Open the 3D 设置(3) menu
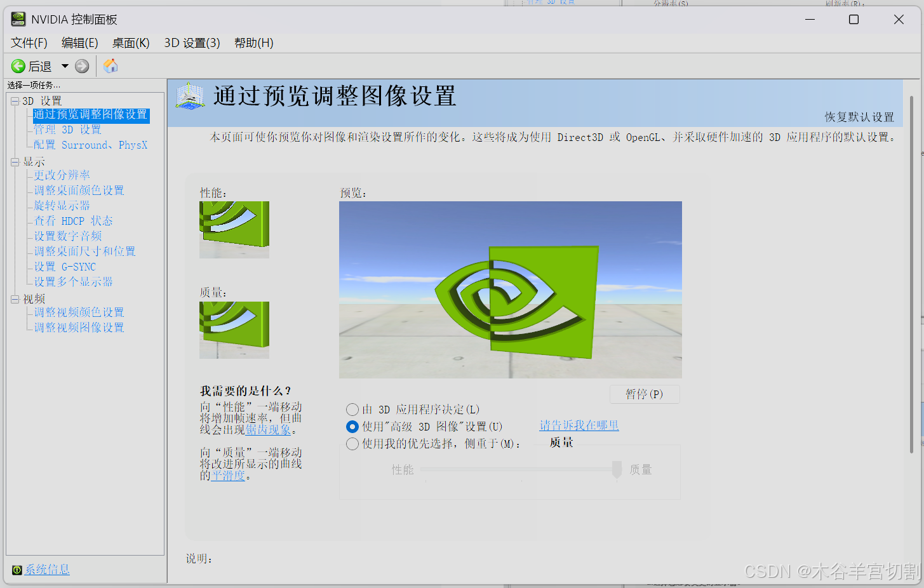This screenshot has width=924, height=588. point(192,43)
